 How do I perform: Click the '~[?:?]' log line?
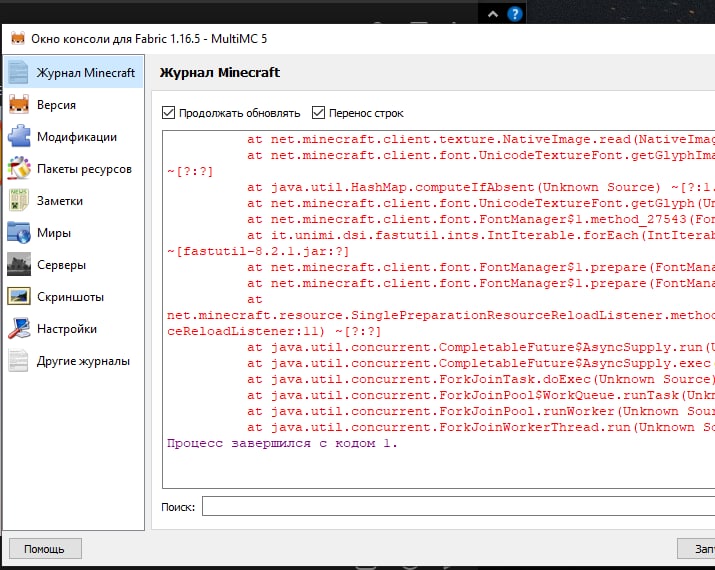(x=190, y=171)
